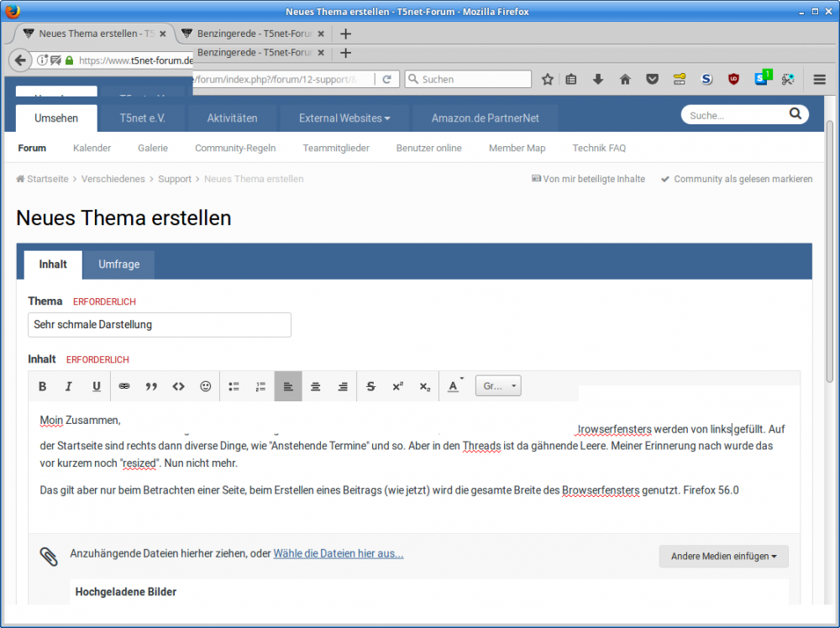
Task: Open the Firefox downloads arrow icon
Action: (598, 79)
